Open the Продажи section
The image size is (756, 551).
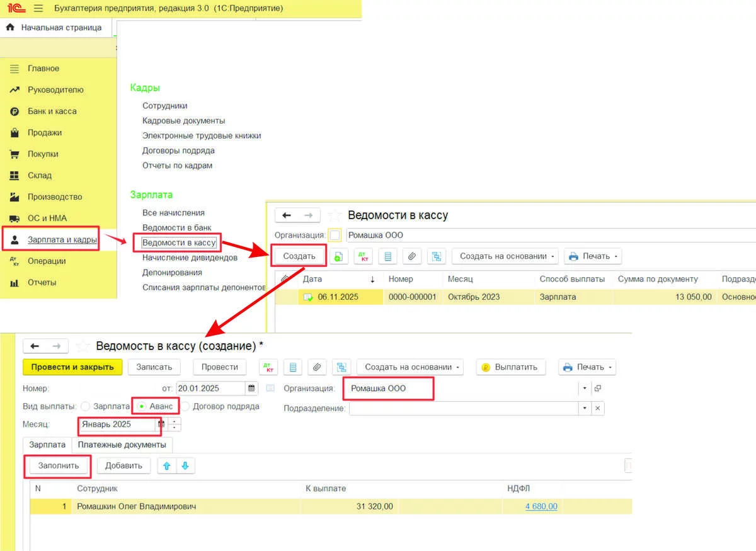45,132
